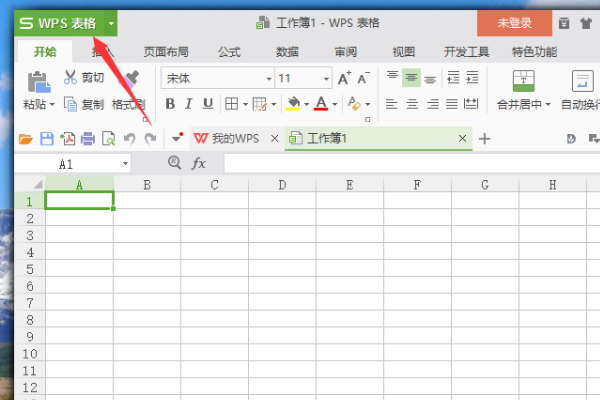
Task: Click the 自动换行 wrap text icon
Action: 582,81
